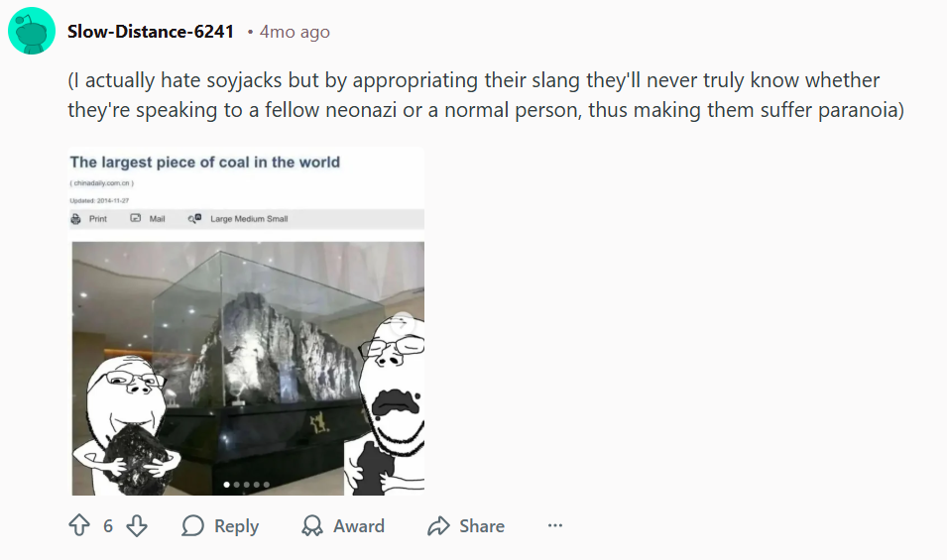The height and width of the screenshot is (560, 947).
Task: Click Large Medium Small text size option
Action: pos(249,218)
